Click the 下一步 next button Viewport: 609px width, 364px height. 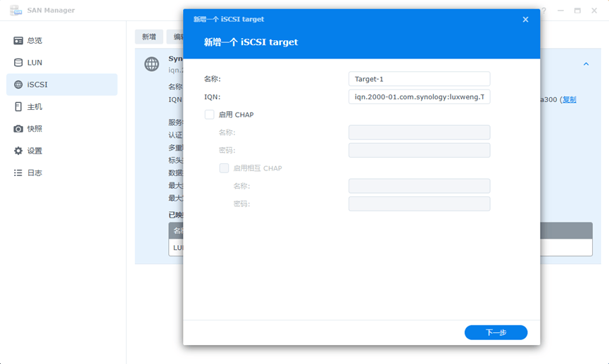click(x=496, y=332)
